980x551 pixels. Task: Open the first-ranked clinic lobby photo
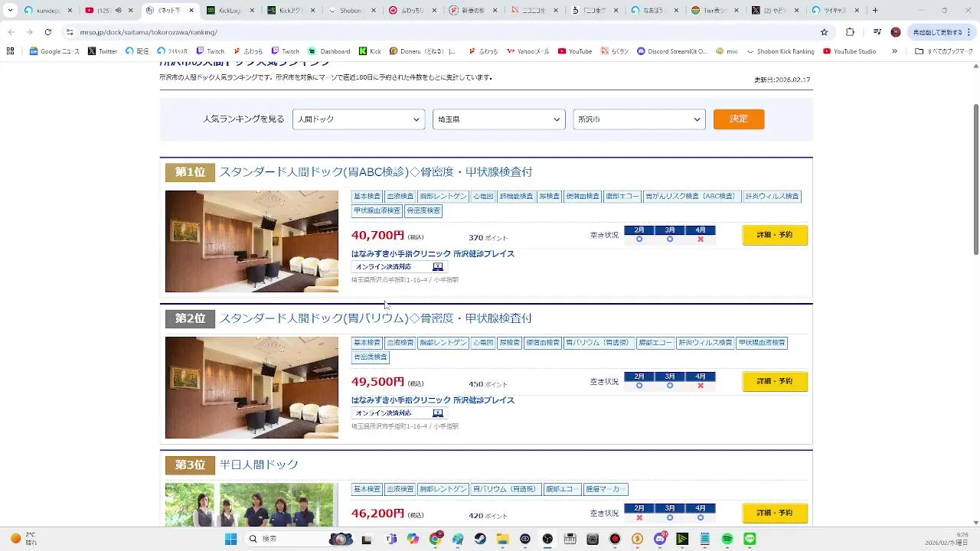tap(251, 241)
